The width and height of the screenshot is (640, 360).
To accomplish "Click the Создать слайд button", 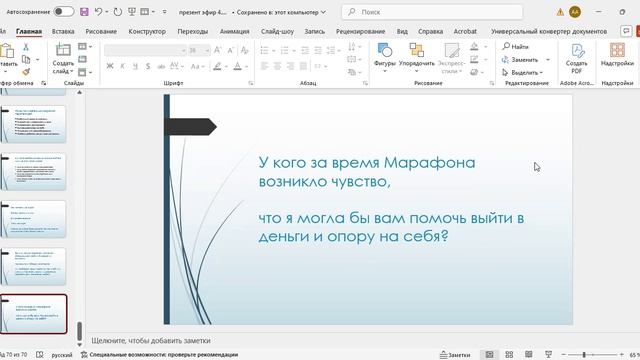I will 63,59.
